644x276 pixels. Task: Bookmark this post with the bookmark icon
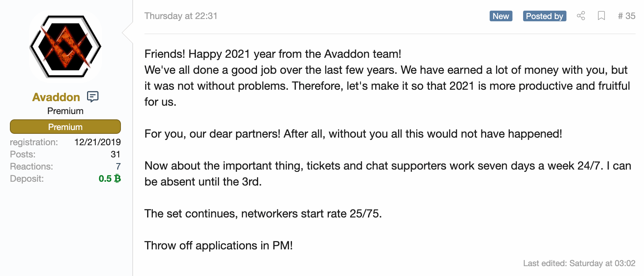(x=601, y=16)
